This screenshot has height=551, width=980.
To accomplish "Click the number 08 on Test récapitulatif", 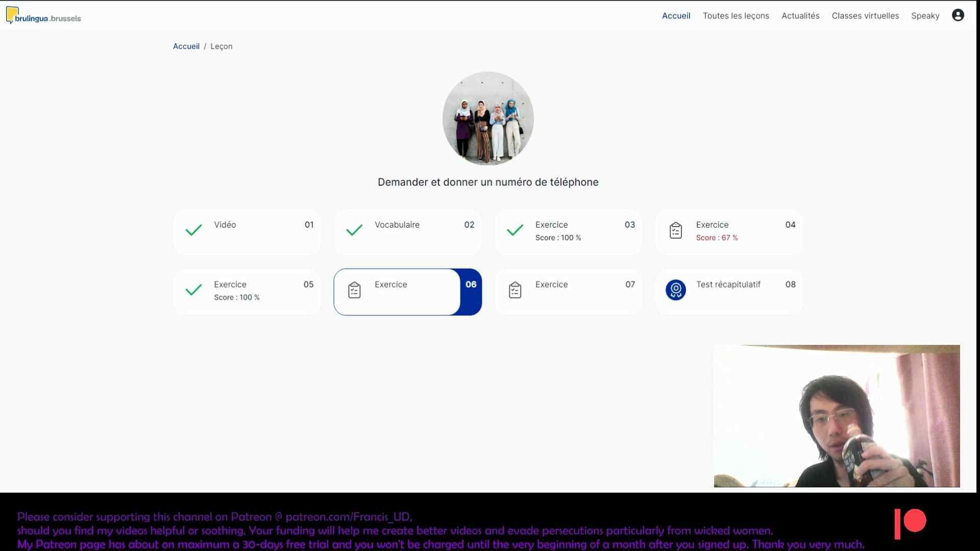I will (x=790, y=284).
